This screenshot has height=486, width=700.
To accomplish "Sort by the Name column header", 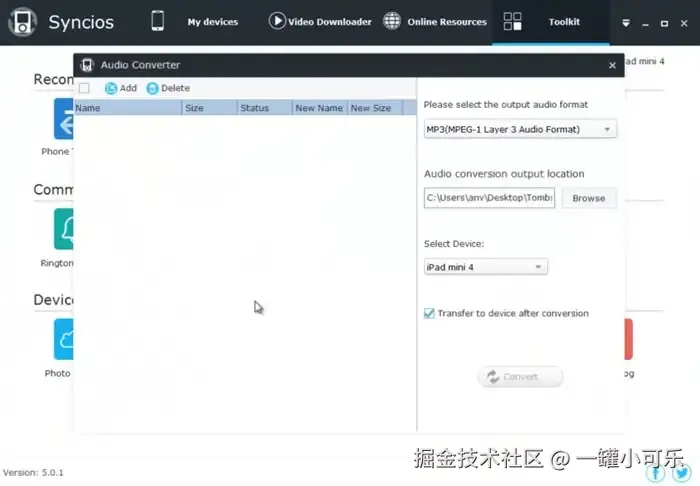I will pyautogui.click(x=128, y=108).
